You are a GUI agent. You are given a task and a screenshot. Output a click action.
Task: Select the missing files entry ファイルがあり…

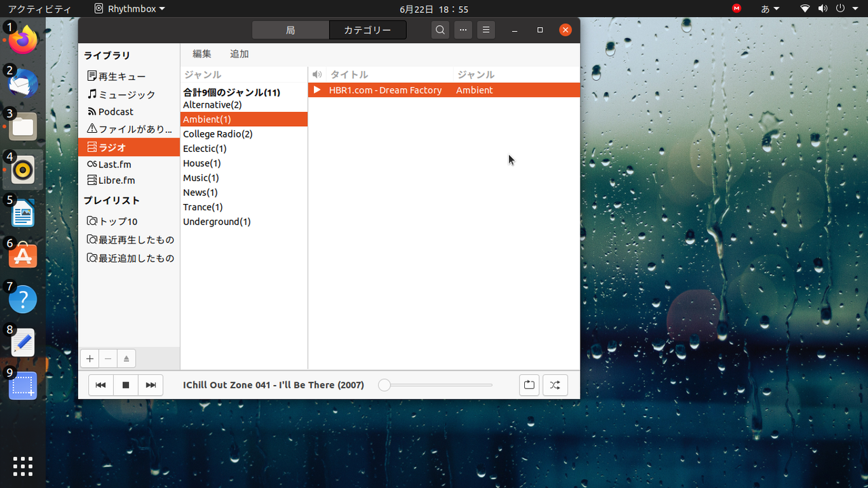(x=129, y=129)
